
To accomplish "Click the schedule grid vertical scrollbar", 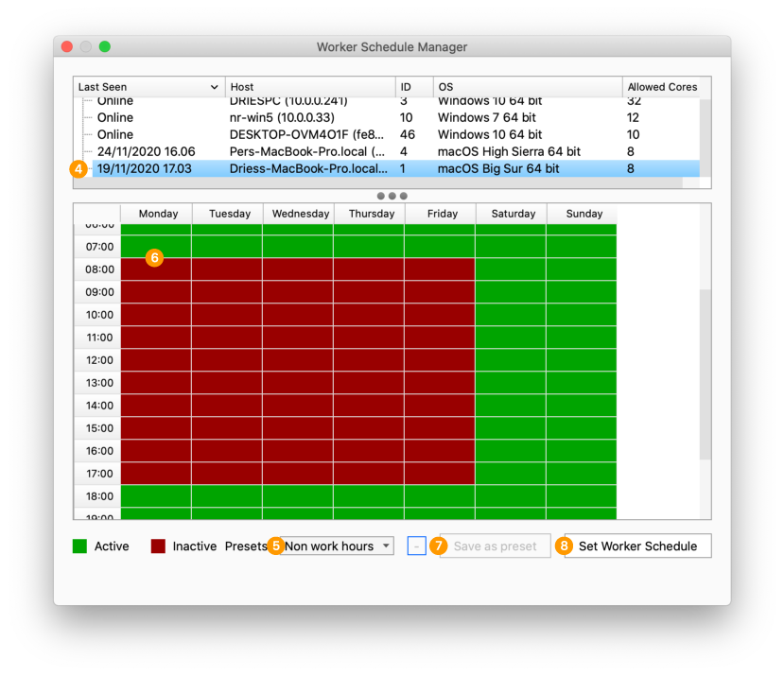I will pos(705,374).
